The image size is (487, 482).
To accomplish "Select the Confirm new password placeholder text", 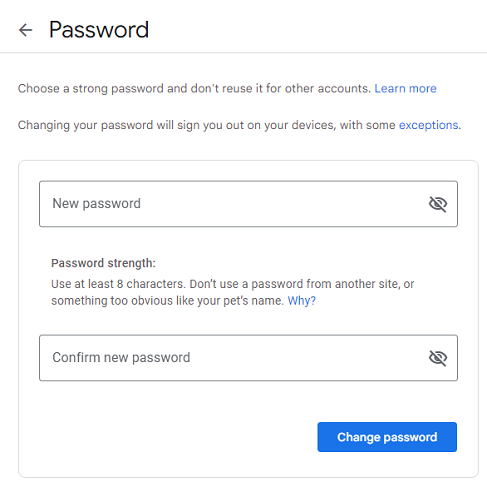I will 121,357.
